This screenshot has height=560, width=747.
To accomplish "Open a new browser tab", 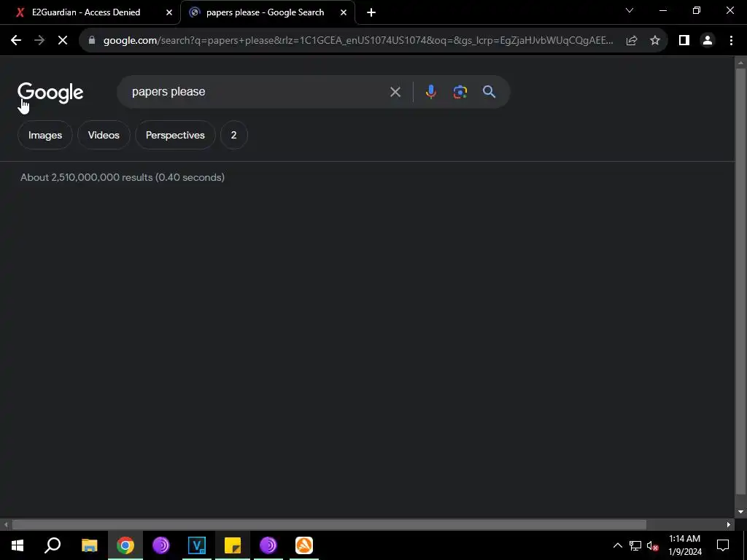I will click(371, 12).
